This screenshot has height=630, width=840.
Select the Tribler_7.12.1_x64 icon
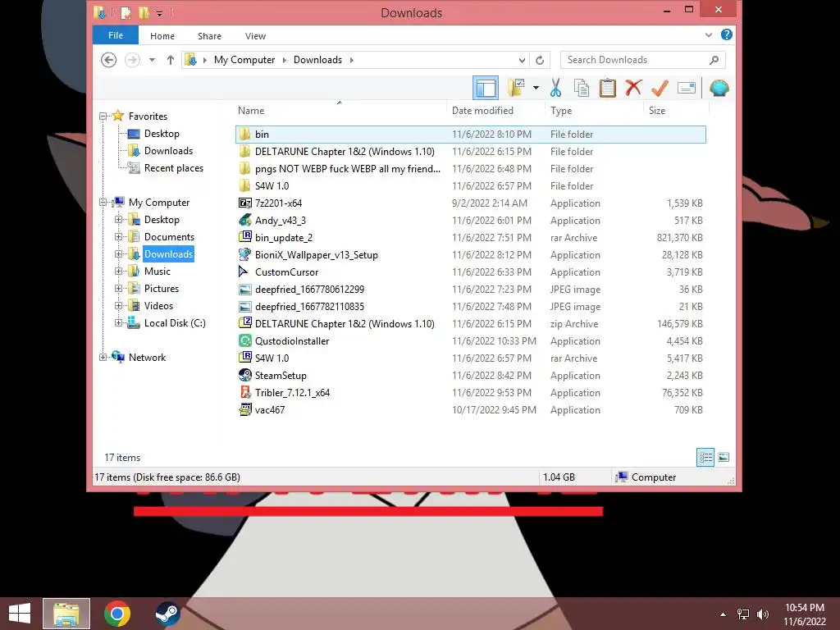point(244,392)
